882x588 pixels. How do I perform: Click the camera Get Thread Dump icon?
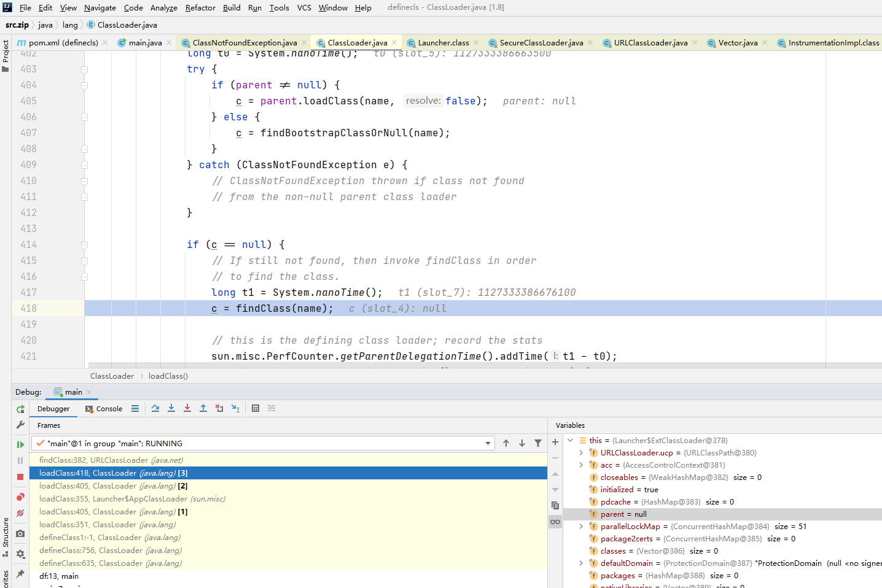20,533
